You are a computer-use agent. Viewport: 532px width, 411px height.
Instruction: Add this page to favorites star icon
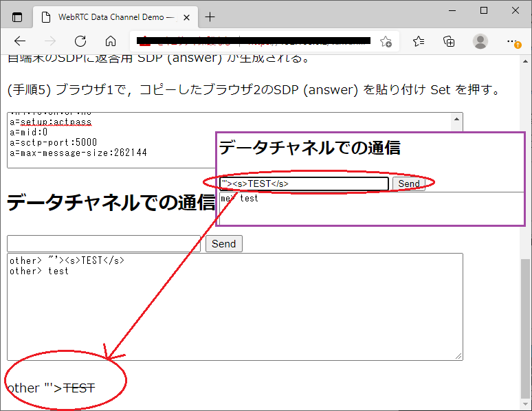(x=386, y=41)
